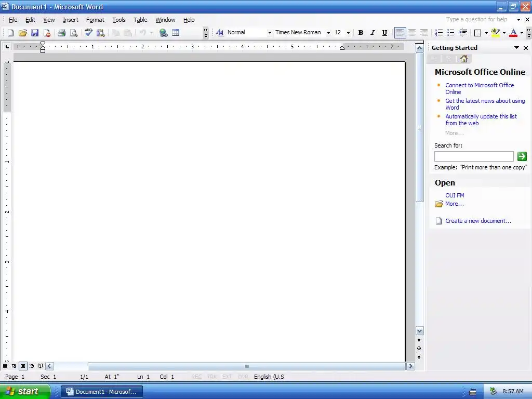
Task: Save the document with floppy icon
Action: coord(35,33)
